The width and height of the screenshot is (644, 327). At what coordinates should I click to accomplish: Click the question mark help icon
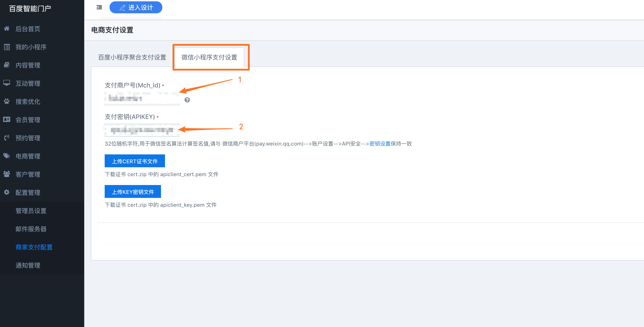(x=187, y=100)
